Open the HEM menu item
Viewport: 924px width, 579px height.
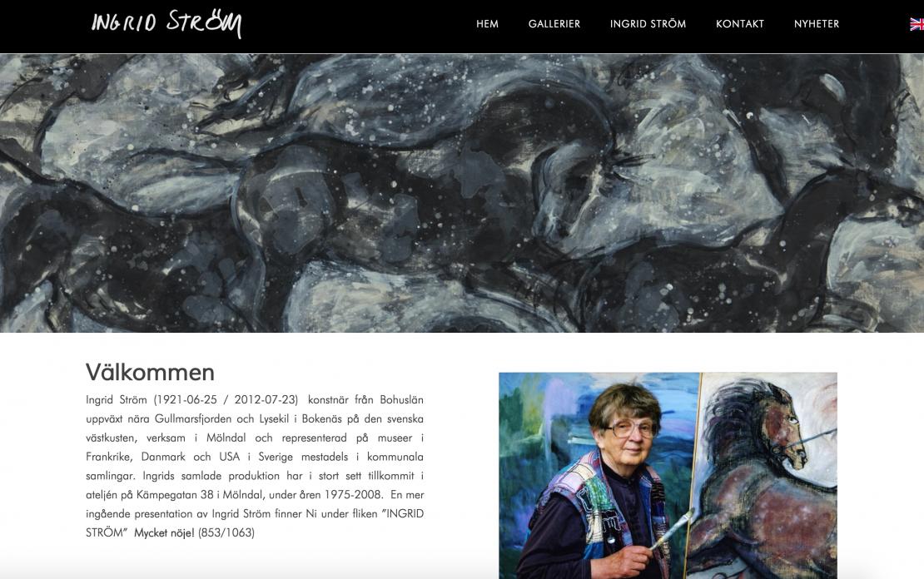(487, 24)
